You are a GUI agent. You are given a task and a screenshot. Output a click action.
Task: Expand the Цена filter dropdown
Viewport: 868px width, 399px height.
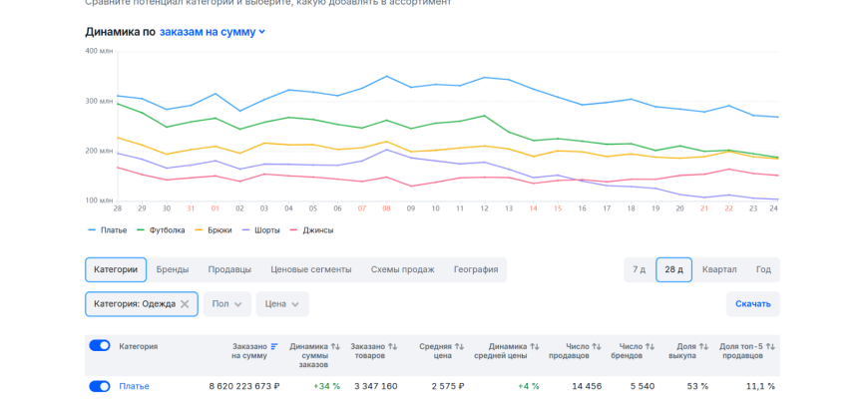pos(282,304)
